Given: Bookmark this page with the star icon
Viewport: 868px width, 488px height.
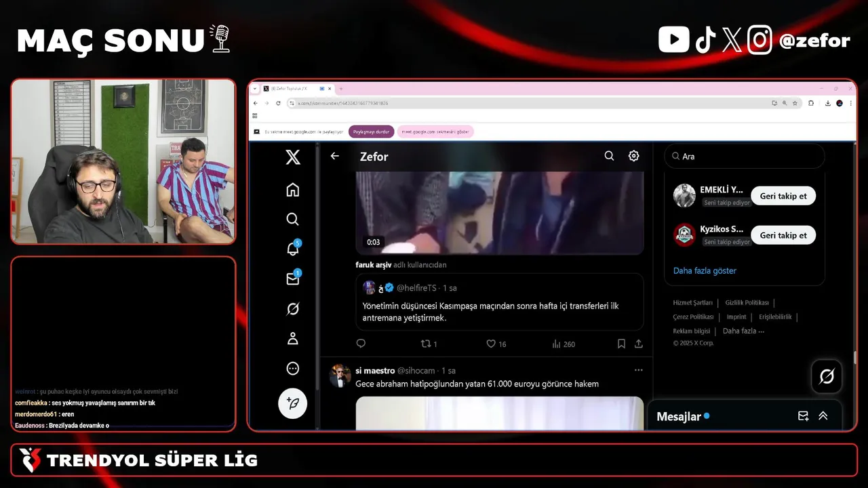Looking at the screenshot, I should 795,103.
